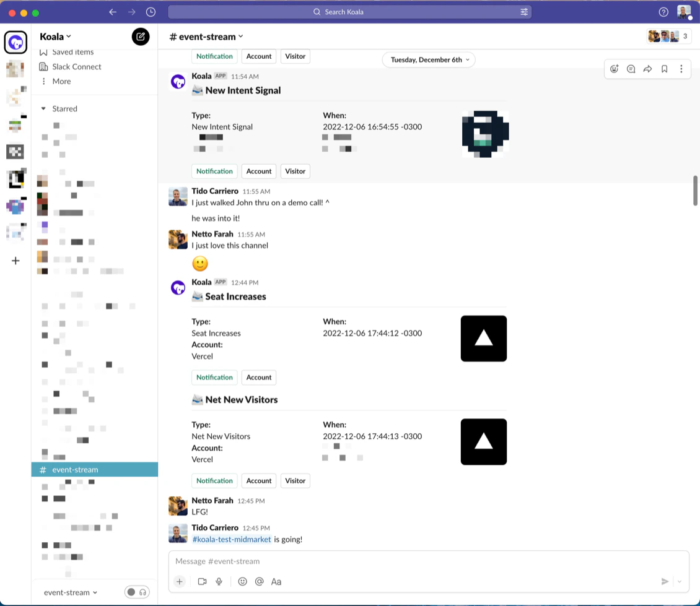Viewport: 700px width, 606px height.
Task: Open Slack Connect in the sidebar
Action: (76, 66)
